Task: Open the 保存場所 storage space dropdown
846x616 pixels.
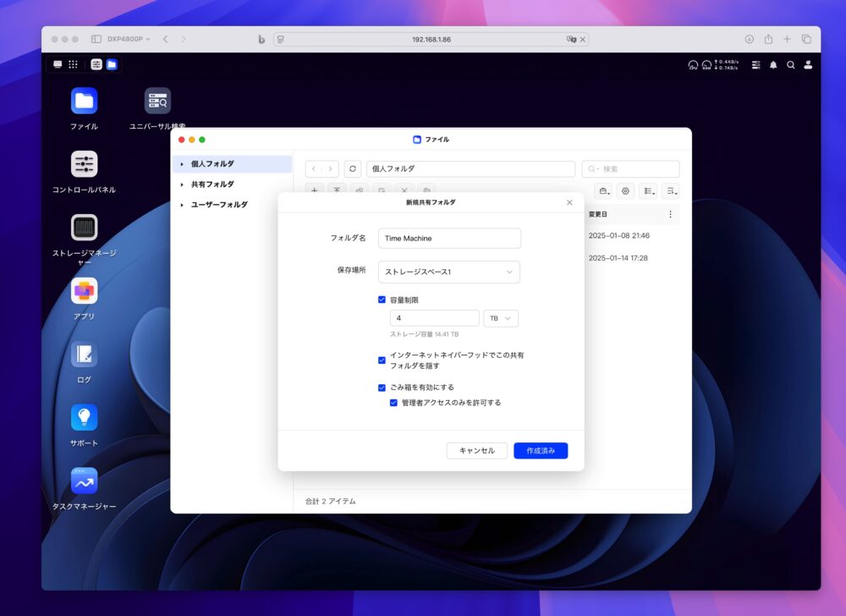Action: click(x=448, y=272)
